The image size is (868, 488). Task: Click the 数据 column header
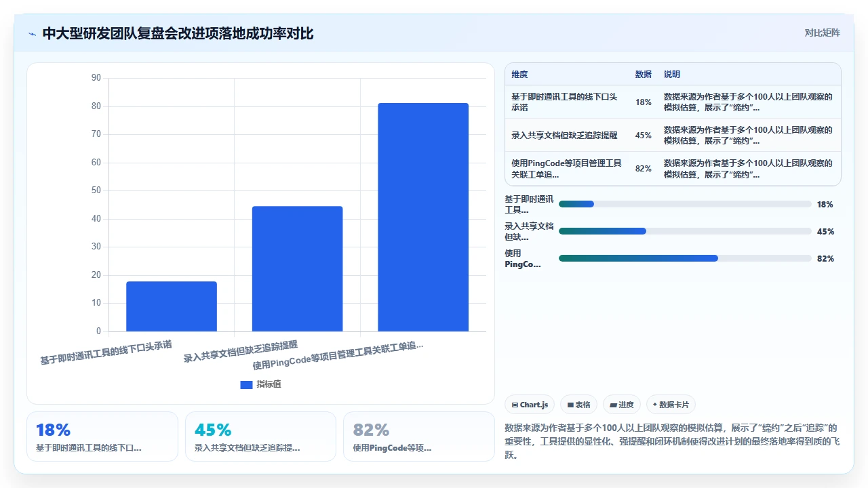643,75
